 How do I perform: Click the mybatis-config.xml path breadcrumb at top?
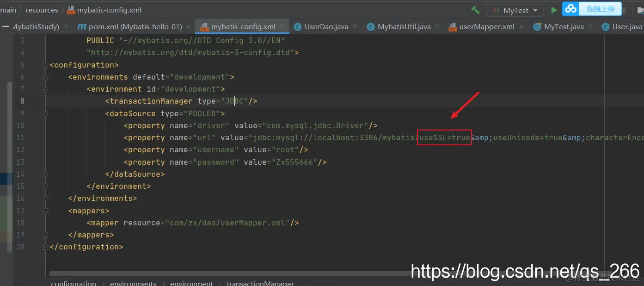pyautogui.click(x=109, y=10)
